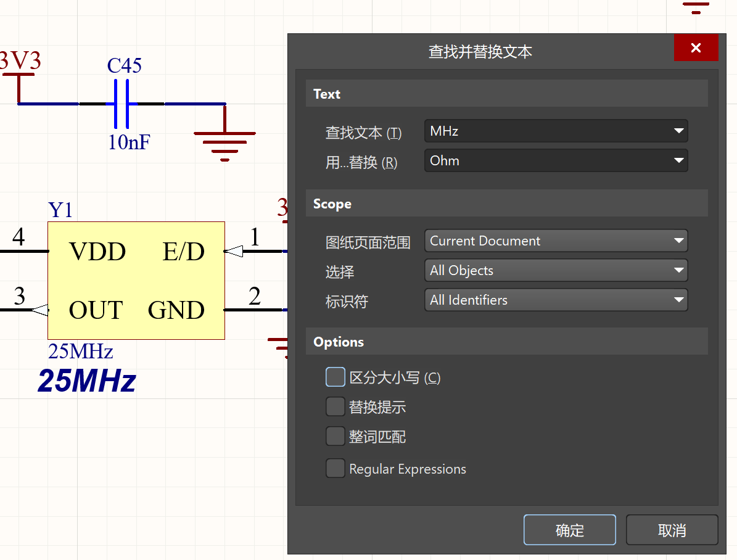Viewport: 737px width, 560px height.
Task: Open the 图纸页面范围 Current Document dropdown
Action: pos(556,241)
